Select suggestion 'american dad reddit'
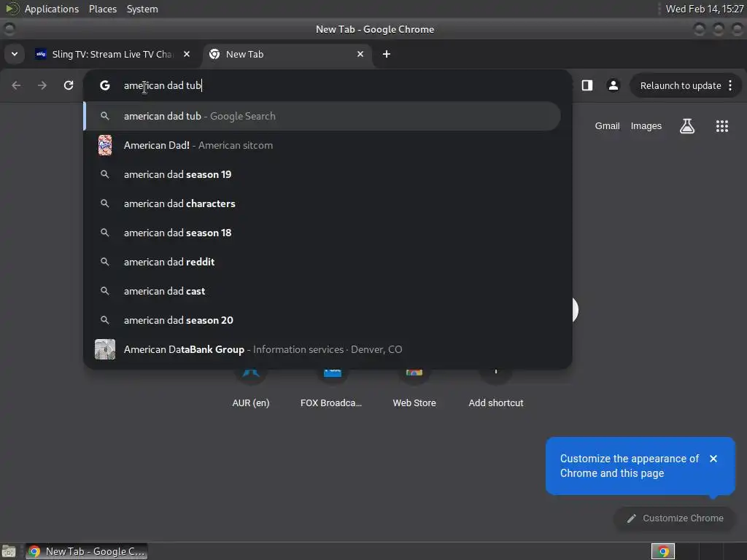Viewport: 747px width, 560px height. (322, 262)
